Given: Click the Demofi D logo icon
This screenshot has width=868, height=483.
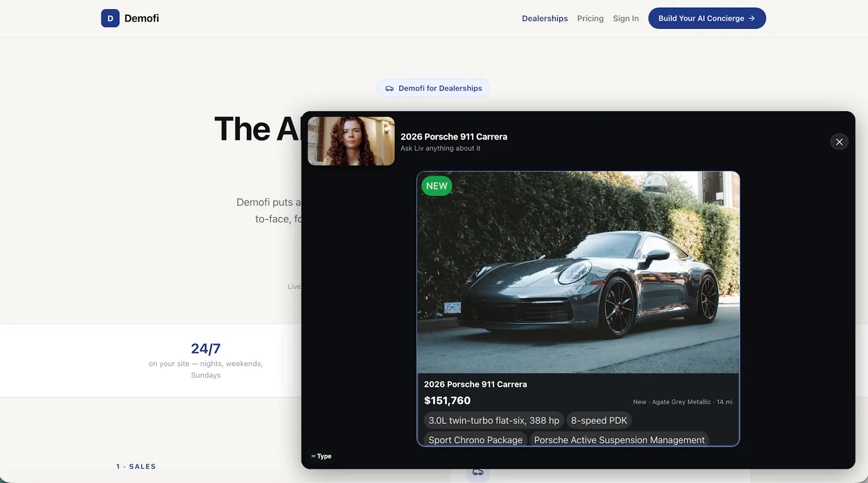Looking at the screenshot, I should click(110, 18).
